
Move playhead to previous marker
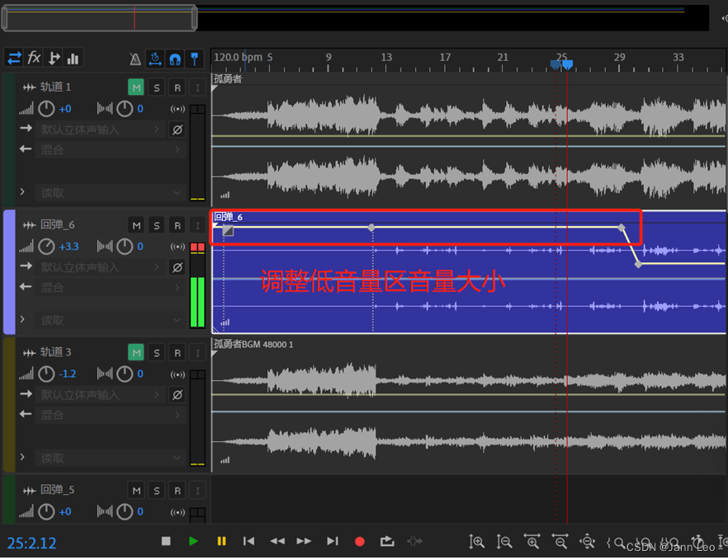[249, 541]
